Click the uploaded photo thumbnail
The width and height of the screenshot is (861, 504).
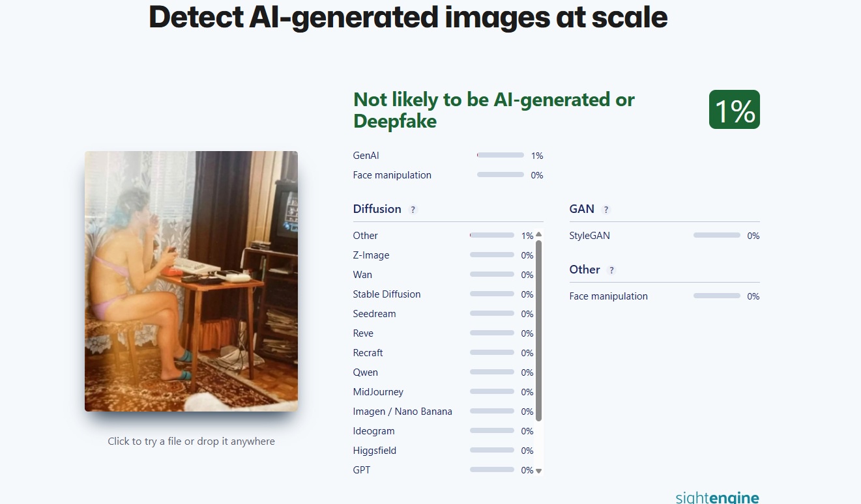pyautogui.click(x=191, y=281)
